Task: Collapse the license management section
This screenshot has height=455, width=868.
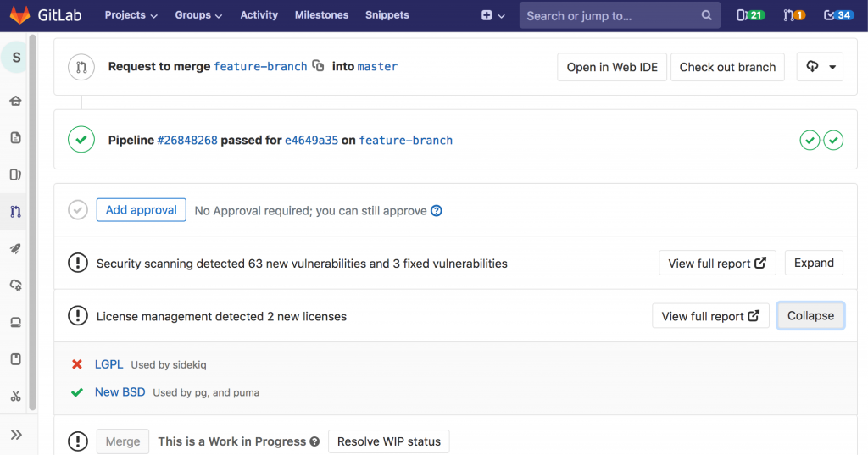Action: [x=810, y=315]
